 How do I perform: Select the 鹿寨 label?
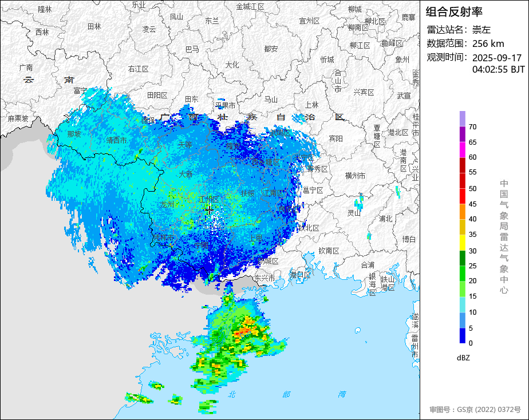(409, 17)
